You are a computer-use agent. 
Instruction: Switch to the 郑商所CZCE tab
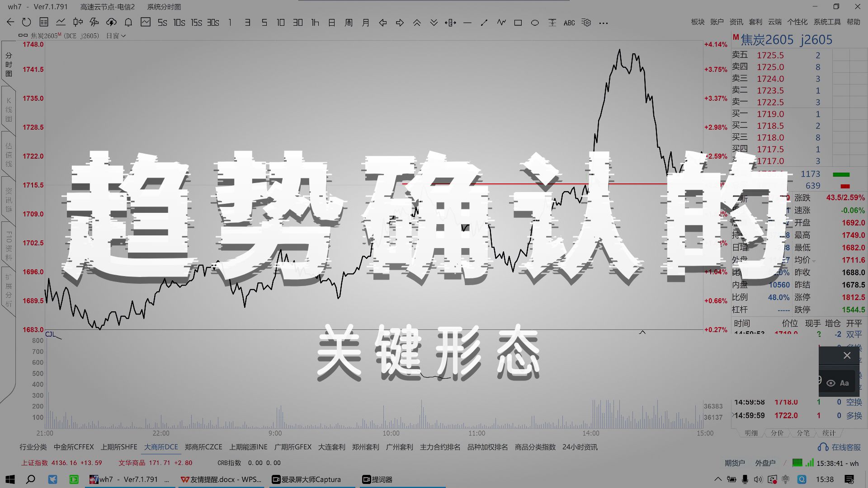coord(203,447)
